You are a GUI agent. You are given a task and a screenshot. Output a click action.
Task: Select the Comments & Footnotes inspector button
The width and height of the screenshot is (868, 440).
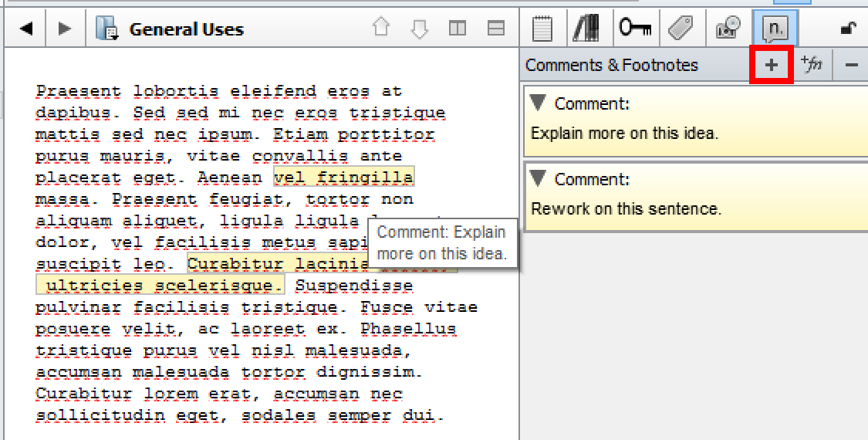775,29
